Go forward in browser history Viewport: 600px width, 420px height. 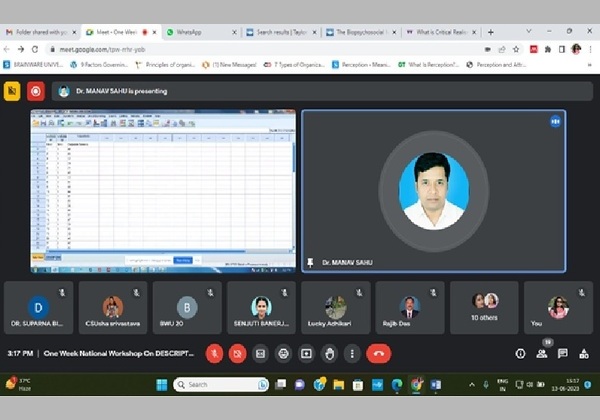tap(21, 49)
